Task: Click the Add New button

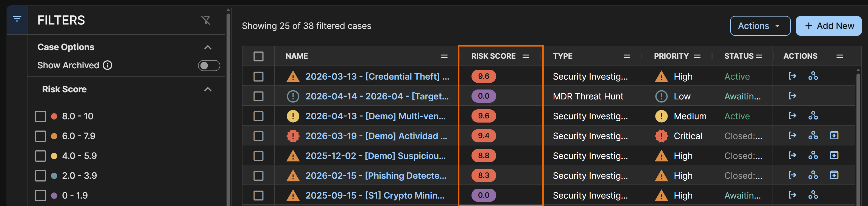Action: [x=828, y=26]
